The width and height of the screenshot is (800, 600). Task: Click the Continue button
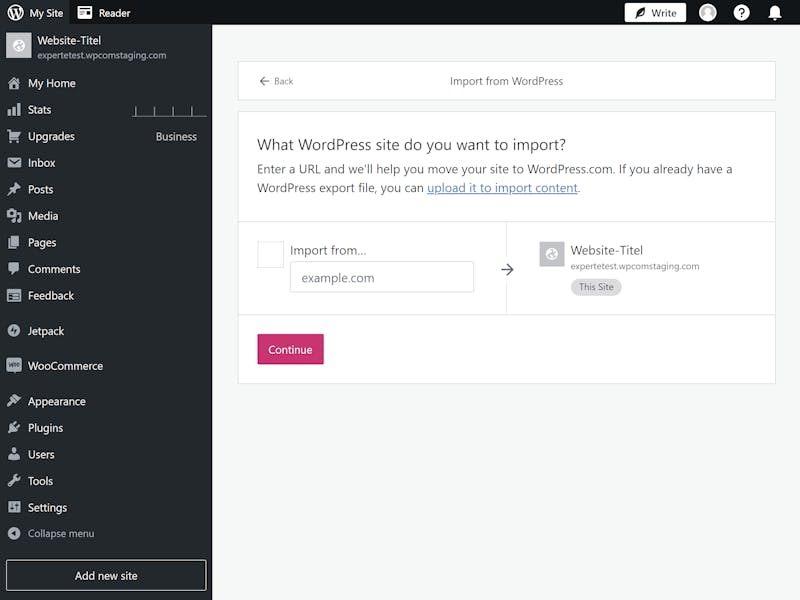point(290,349)
